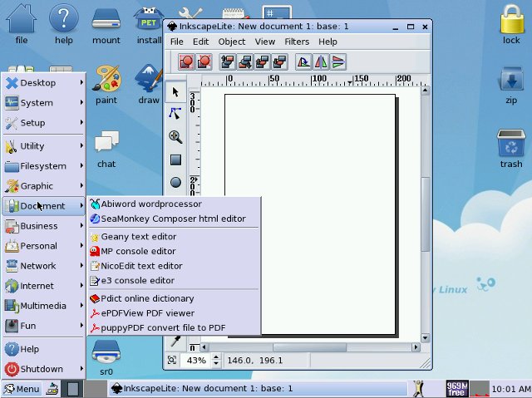Lower selection to bottom via toolbar icon

[x=245, y=62]
